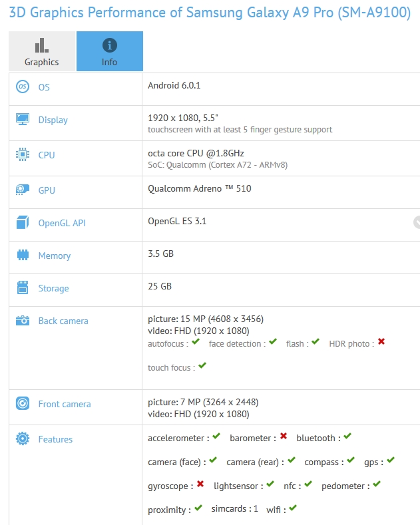
Task: Select the Info tab
Action: point(110,51)
